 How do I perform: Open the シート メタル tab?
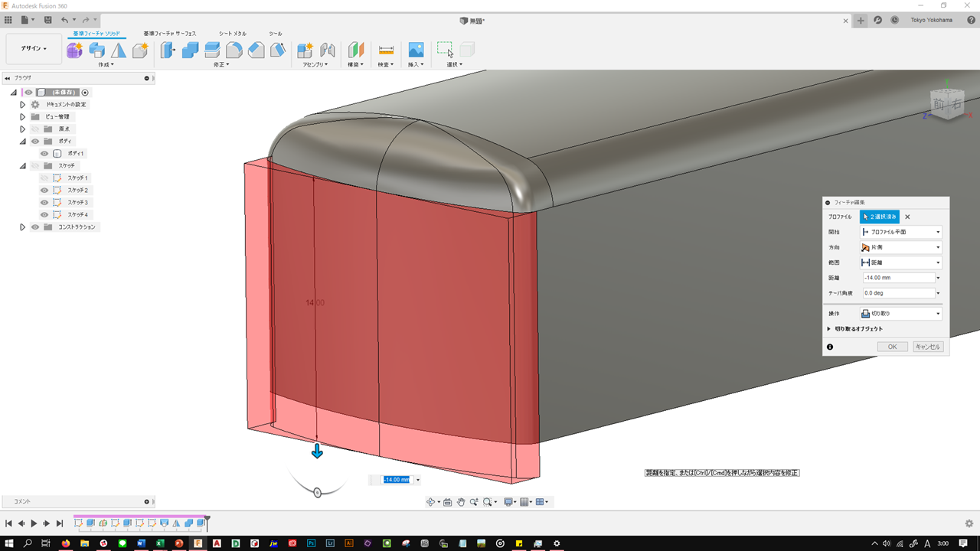tap(233, 34)
